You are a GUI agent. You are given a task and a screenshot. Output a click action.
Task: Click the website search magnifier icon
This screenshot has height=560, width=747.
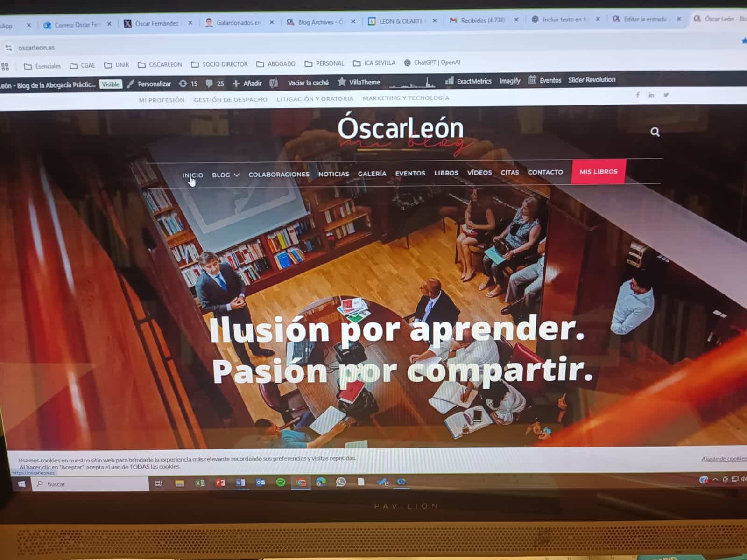pos(655,132)
